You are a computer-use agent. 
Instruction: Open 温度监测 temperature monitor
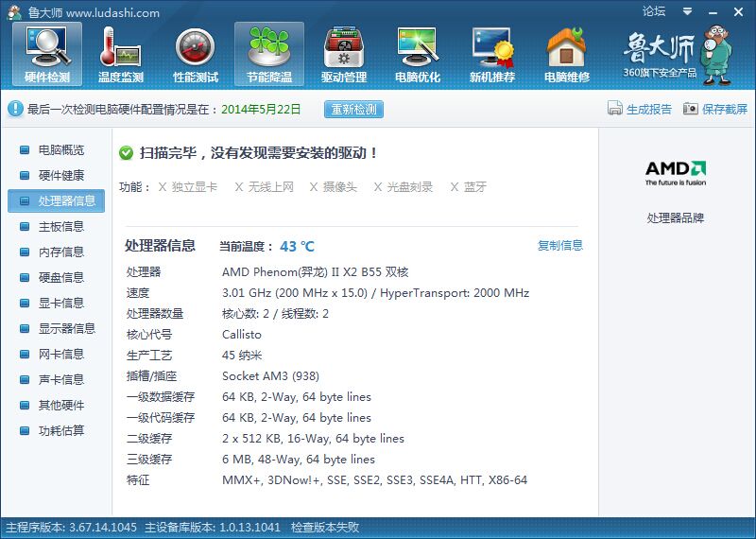coord(121,54)
